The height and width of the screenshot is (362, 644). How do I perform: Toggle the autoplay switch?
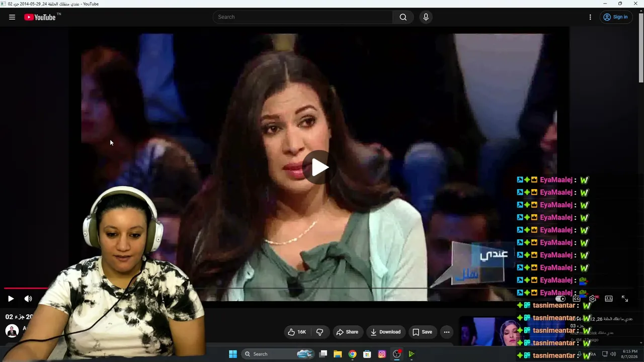[561, 299]
